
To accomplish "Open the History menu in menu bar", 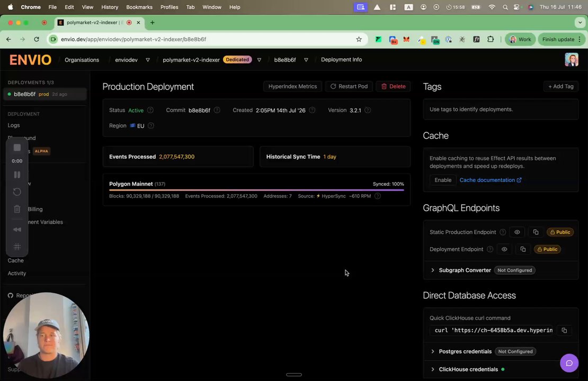I will (110, 7).
